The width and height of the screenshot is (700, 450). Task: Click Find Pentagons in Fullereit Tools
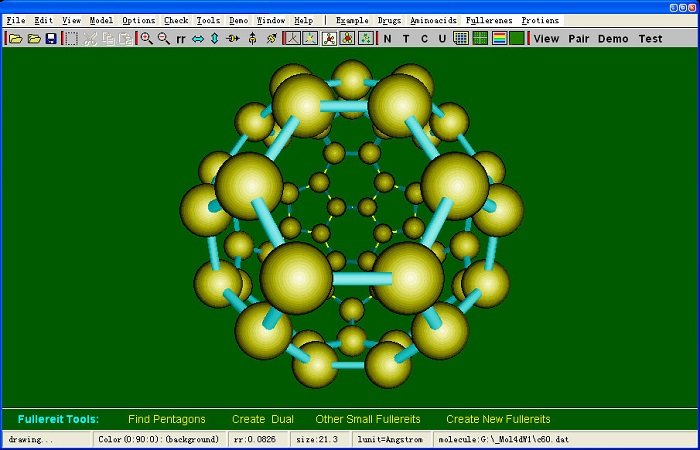[166, 419]
